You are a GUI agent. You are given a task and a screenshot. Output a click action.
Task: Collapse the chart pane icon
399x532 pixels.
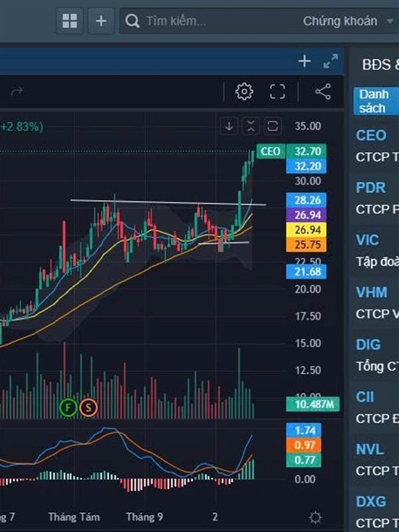click(x=251, y=126)
